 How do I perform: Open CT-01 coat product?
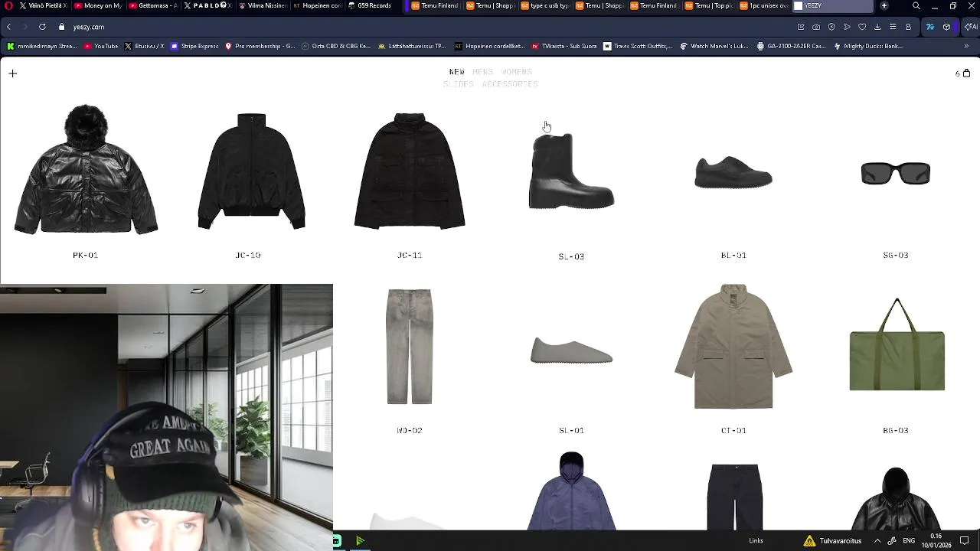pyautogui.click(x=733, y=346)
